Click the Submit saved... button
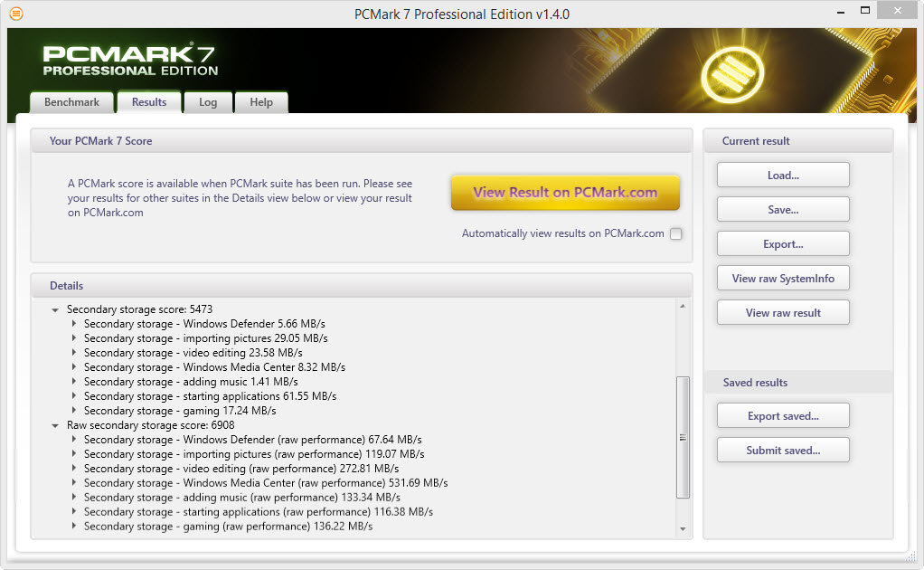 pos(783,451)
